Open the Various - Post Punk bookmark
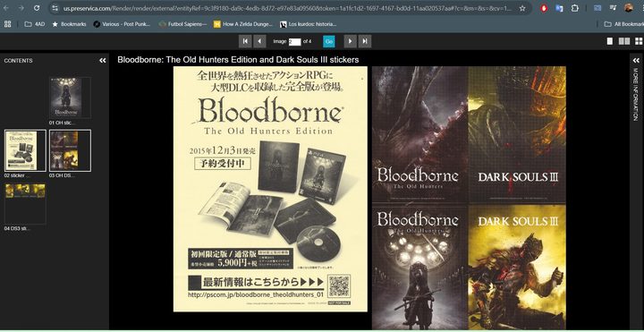The height and width of the screenshot is (332, 644). 122,24
